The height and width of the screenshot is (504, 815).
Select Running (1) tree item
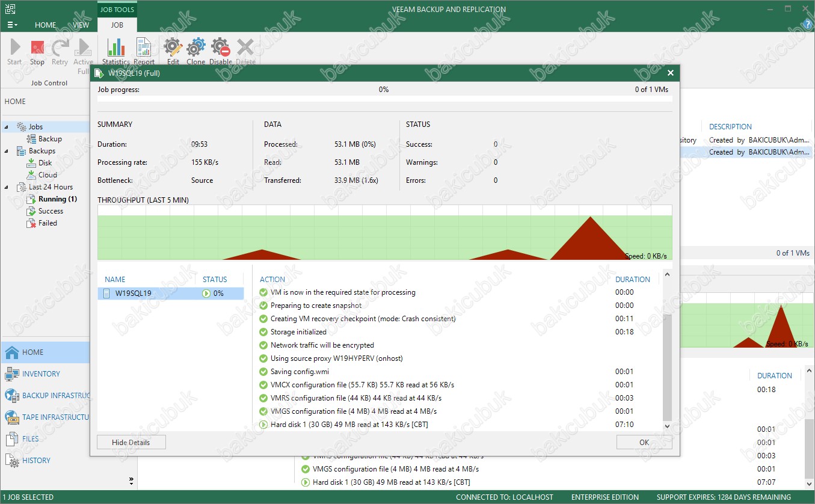tap(58, 199)
